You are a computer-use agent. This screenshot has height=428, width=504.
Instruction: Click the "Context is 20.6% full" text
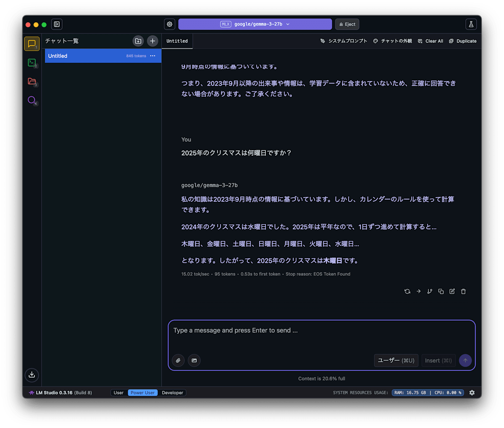322,378
